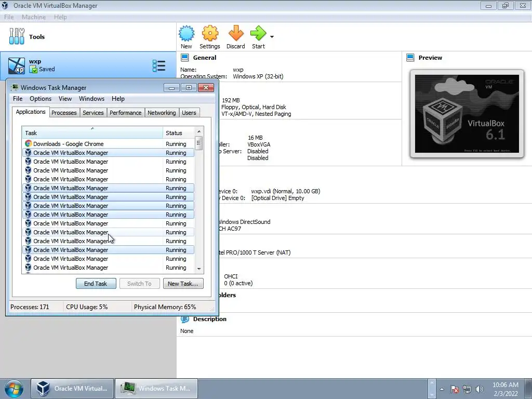Image resolution: width=532 pixels, height=399 pixels.
Task: Click the Saved state label for wxp
Action: pos(47,69)
